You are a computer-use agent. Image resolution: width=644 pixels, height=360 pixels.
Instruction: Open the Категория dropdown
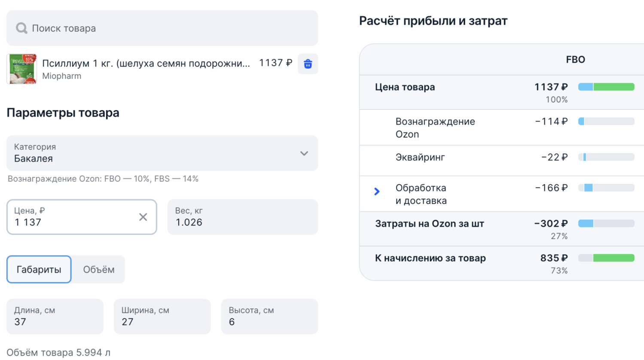tap(162, 153)
